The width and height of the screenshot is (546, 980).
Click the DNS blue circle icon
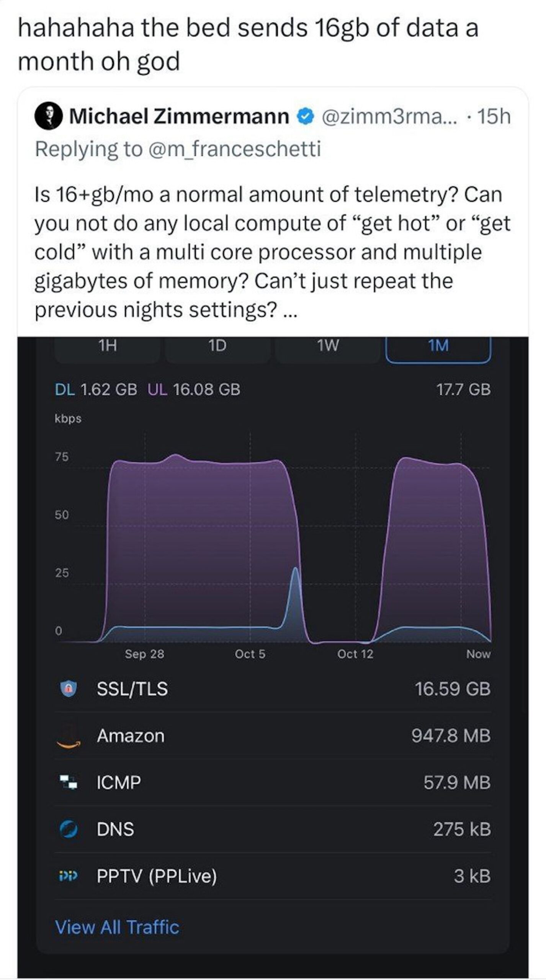(68, 829)
